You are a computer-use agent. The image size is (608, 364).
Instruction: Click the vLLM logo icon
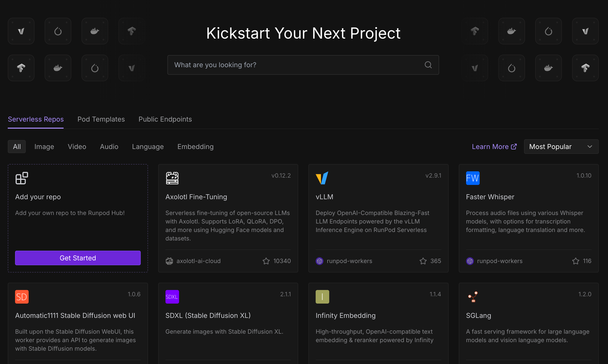click(x=322, y=178)
